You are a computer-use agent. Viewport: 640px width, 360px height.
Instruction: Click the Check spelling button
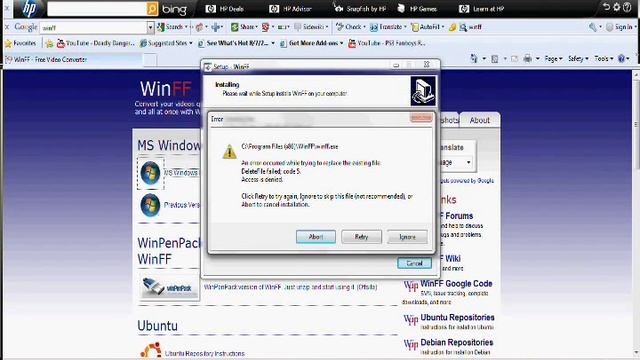click(x=350, y=27)
